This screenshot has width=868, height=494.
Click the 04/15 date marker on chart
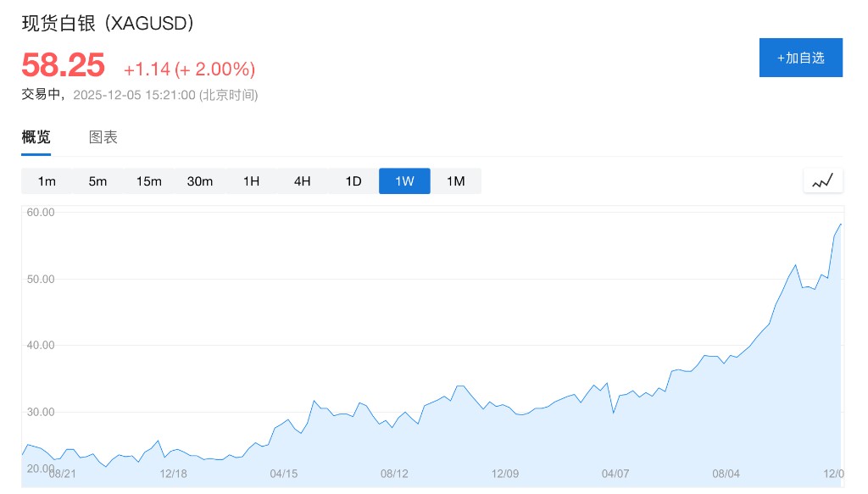pos(284,473)
